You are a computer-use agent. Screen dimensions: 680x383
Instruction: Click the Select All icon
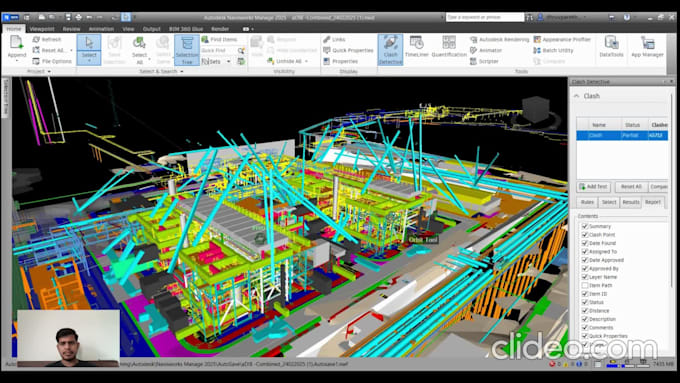tap(139, 43)
